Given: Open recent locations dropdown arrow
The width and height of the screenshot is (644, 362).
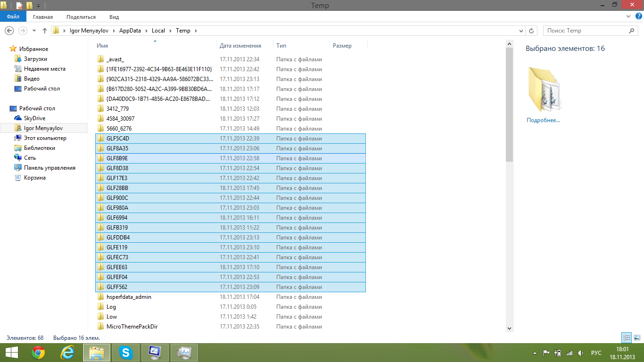Looking at the screenshot, I should [x=34, y=31].
